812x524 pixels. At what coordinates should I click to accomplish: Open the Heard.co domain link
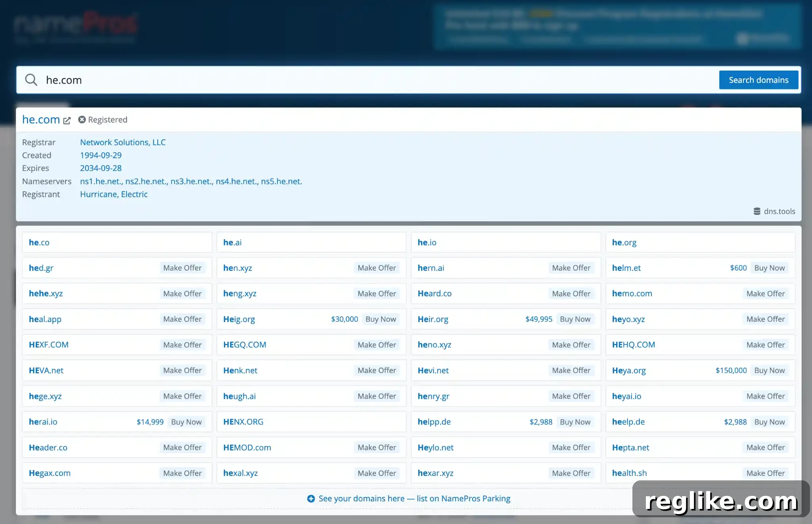point(435,294)
